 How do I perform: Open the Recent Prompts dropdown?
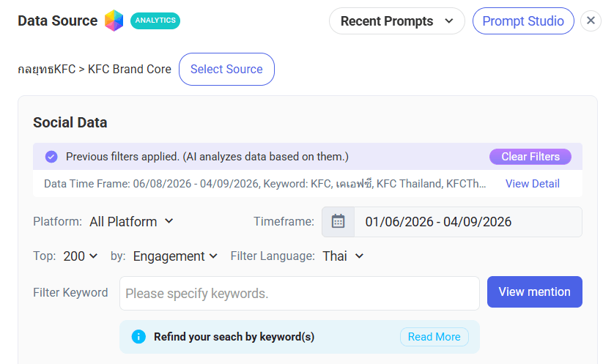point(397,21)
